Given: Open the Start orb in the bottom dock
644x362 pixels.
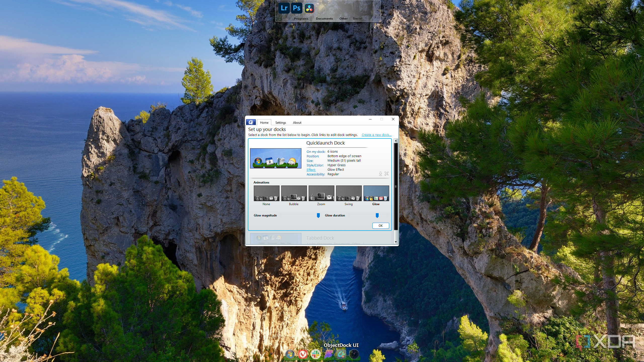Looking at the screenshot, I should [x=290, y=354].
